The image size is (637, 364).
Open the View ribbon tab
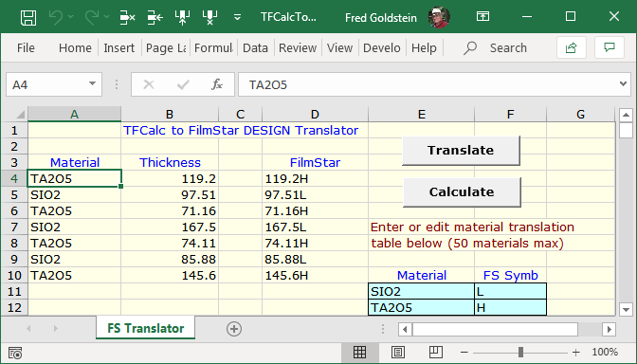[339, 48]
